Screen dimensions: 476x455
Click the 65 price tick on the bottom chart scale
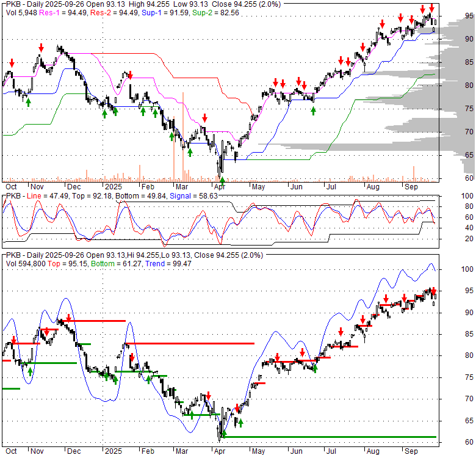(469, 421)
